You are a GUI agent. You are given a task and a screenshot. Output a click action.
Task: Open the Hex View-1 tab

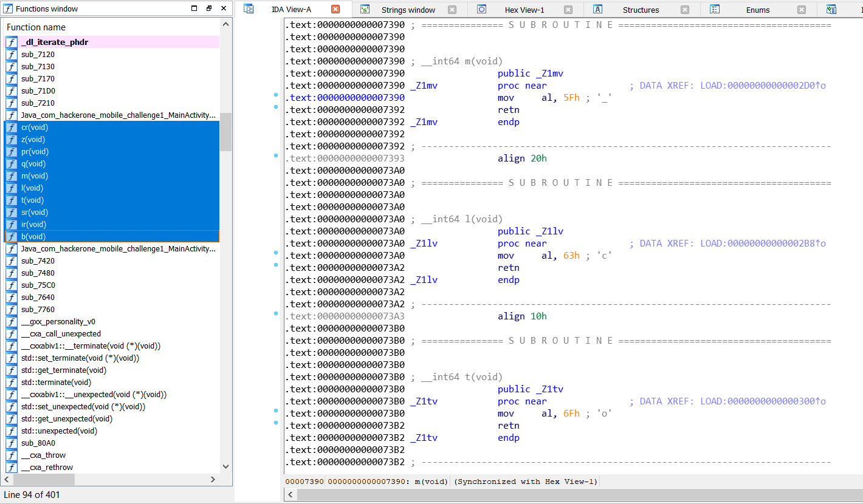coord(524,10)
